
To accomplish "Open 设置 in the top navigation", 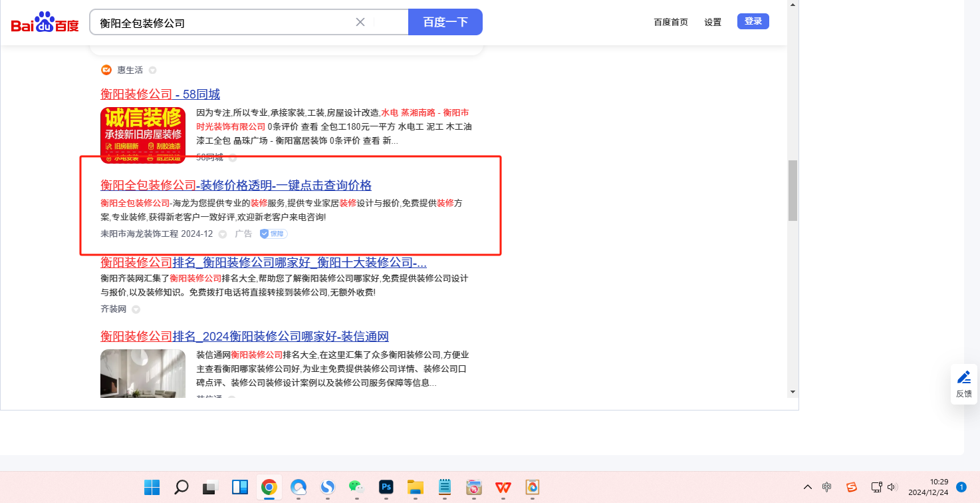I will pyautogui.click(x=713, y=22).
